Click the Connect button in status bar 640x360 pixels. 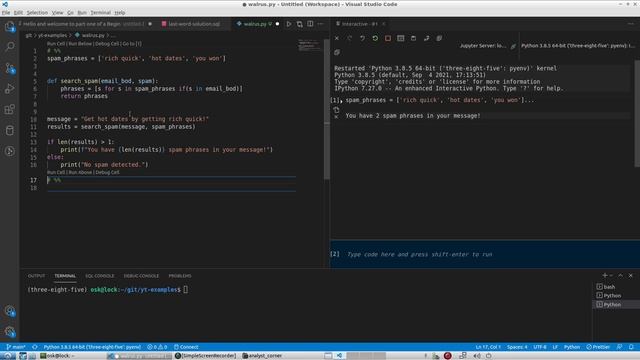pos(186,347)
